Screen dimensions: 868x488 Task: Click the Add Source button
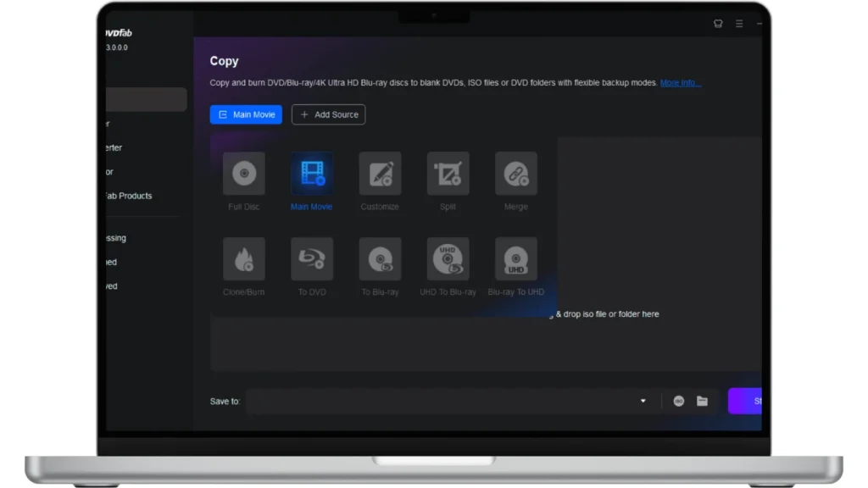(328, 114)
